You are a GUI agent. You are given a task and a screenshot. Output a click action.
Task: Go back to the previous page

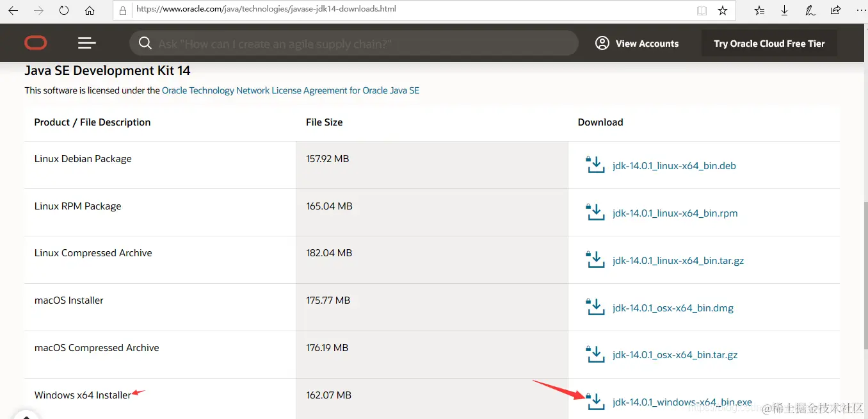pos(13,10)
